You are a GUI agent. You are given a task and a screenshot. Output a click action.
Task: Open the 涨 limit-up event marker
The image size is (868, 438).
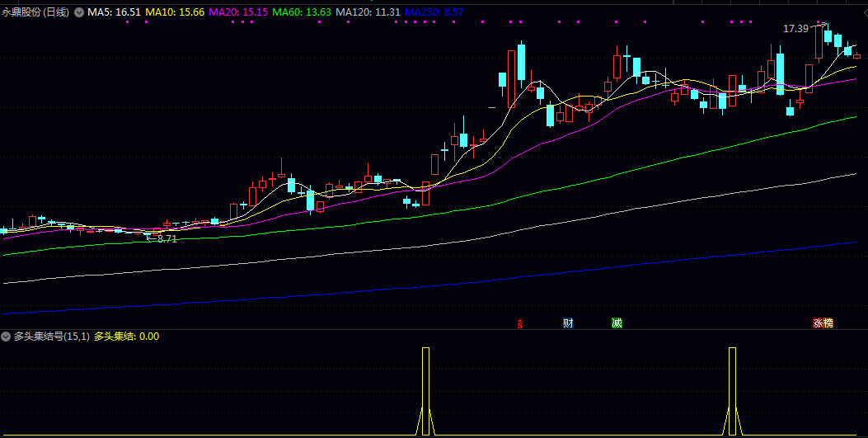818,323
